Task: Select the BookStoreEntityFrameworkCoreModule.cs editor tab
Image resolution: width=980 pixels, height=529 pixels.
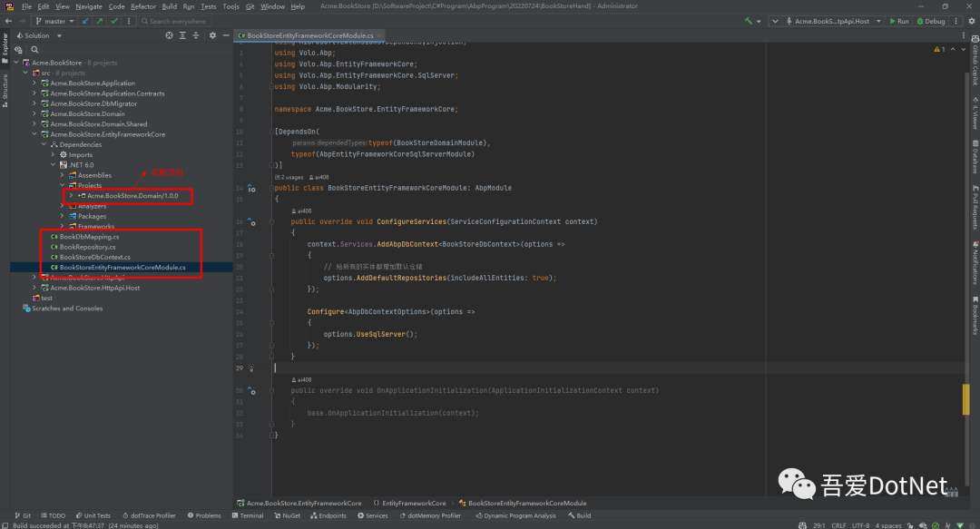Action: pos(310,35)
